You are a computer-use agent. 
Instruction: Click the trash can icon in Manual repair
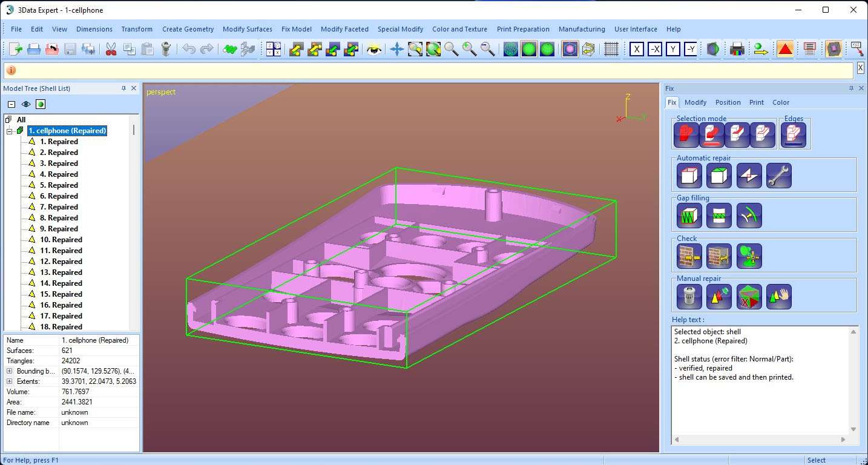coord(689,297)
